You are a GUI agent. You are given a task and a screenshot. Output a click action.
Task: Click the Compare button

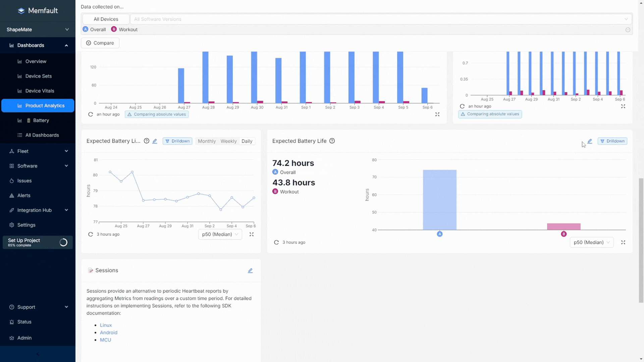(100, 43)
